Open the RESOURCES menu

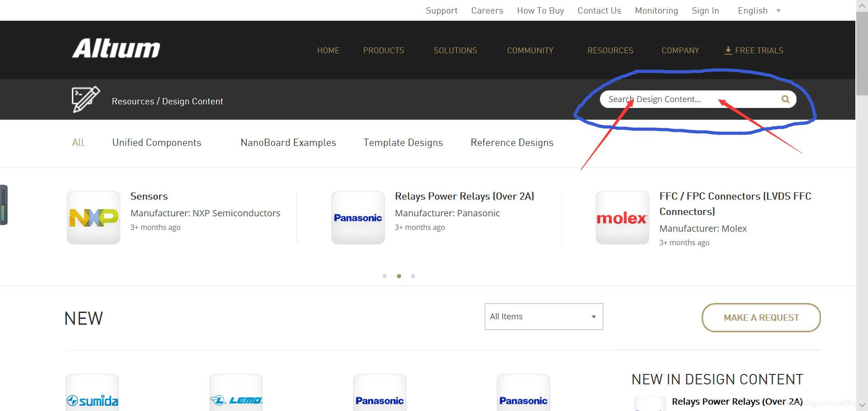[610, 51]
